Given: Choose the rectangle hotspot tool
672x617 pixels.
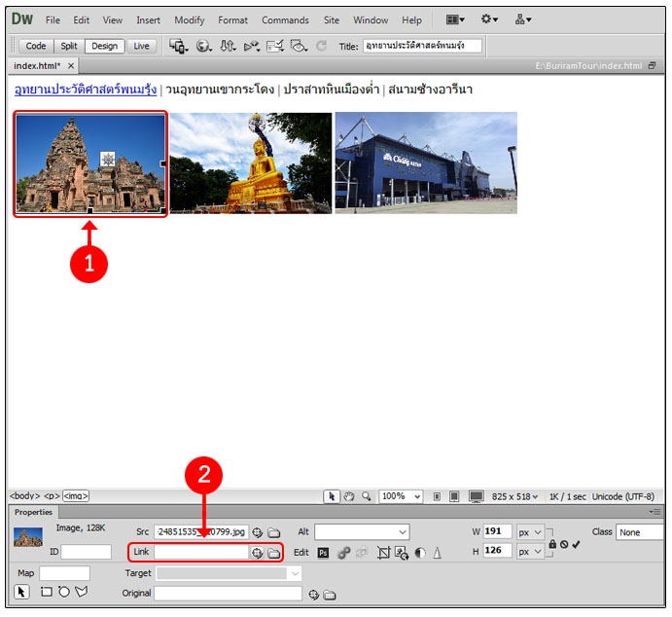Looking at the screenshot, I should click(47, 592).
